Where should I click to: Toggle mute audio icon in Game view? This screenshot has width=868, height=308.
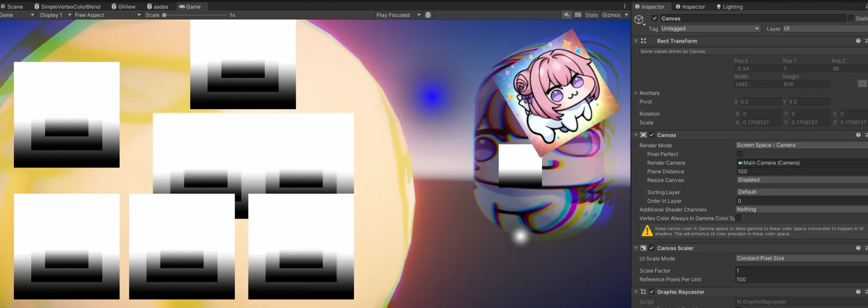[567, 15]
